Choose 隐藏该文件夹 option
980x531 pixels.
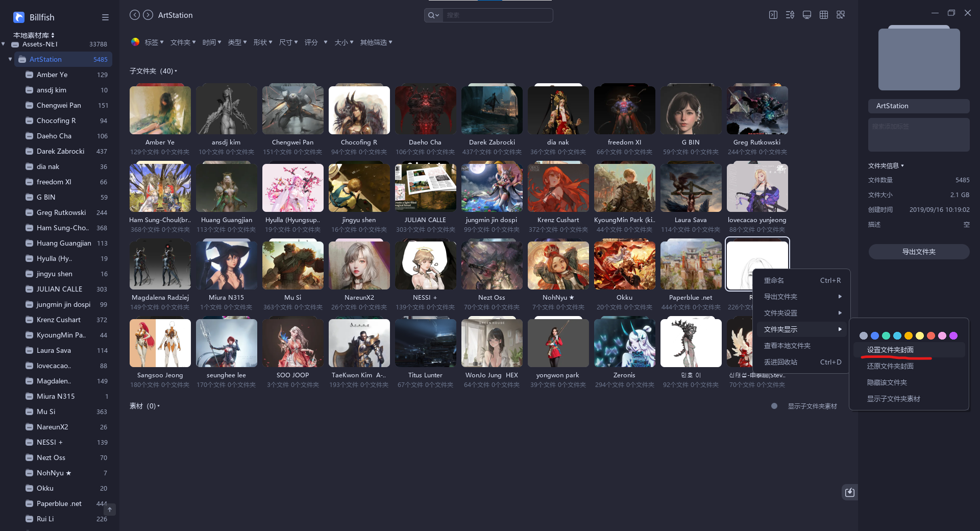tap(909, 382)
